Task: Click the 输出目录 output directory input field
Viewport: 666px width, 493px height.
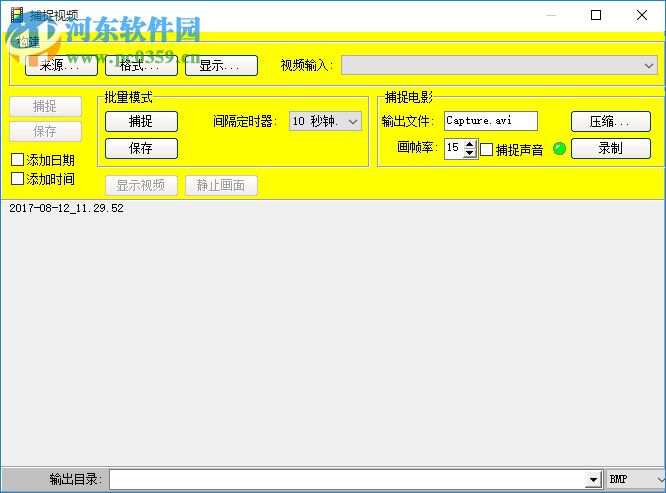Action: click(x=347, y=479)
